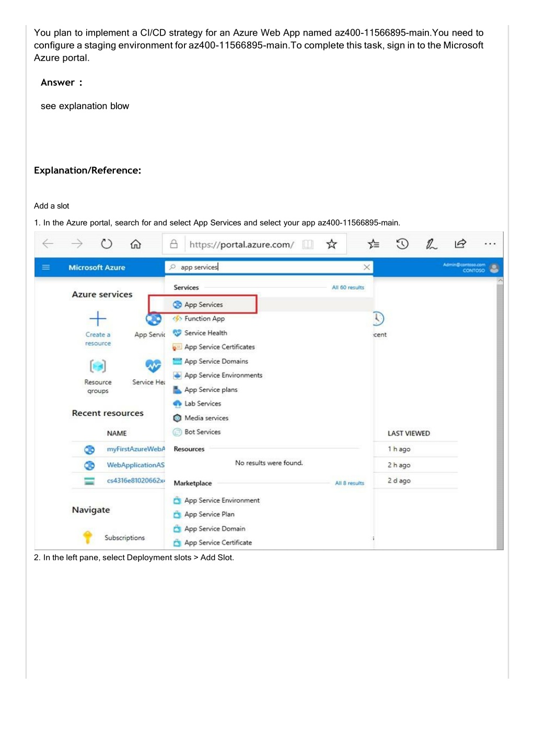Viewport: 535px width, 756px height.
Task: Open marketplace App Service Environment
Action: pos(222,501)
